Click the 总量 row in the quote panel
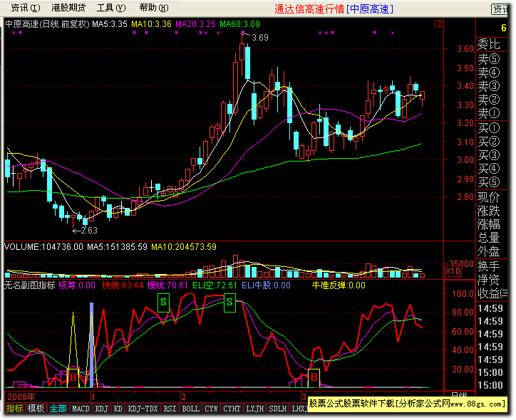 click(489, 238)
